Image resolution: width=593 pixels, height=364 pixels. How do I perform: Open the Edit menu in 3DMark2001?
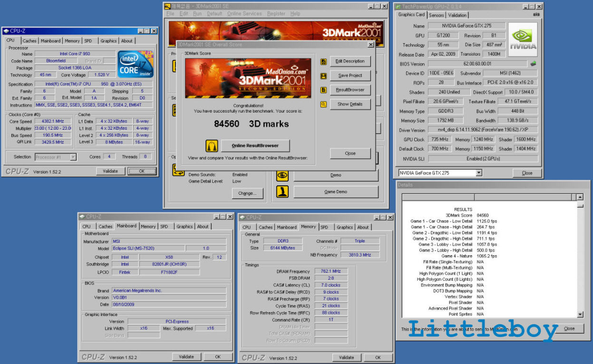click(184, 14)
